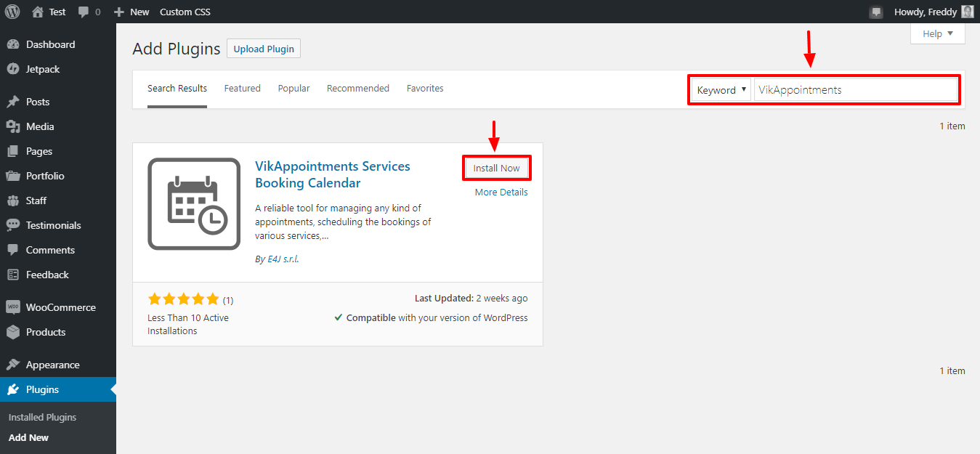Click the Dashboard gauge icon
980x454 pixels.
click(13, 44)
